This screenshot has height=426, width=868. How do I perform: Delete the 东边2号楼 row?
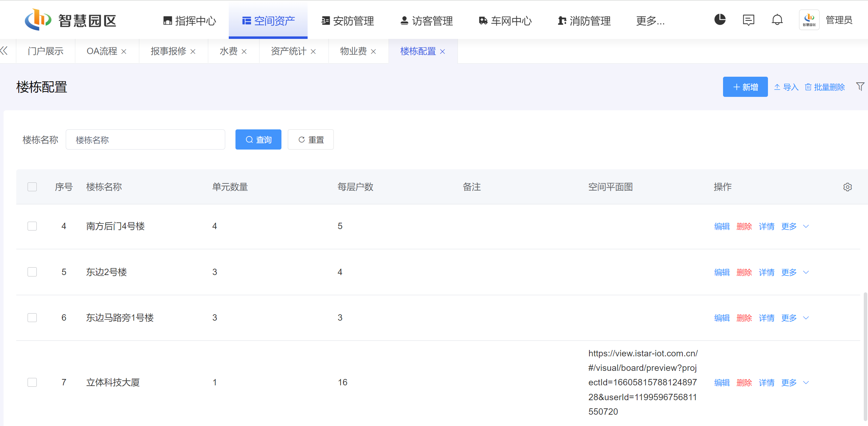tap(744, 272)
